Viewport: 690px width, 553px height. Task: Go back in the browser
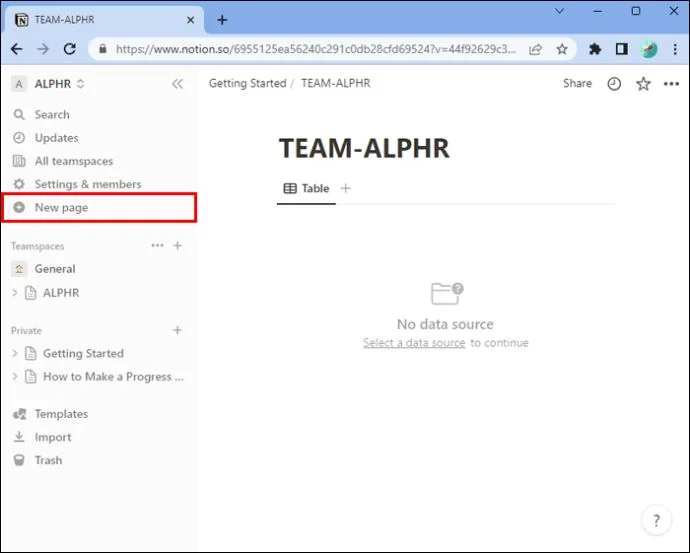click(x=17, y=49)
